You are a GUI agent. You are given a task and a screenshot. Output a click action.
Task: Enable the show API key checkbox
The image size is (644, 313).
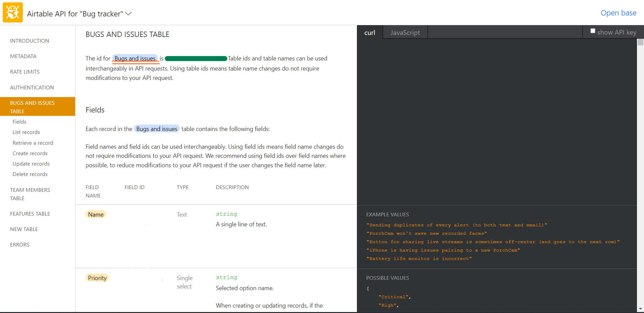click(593, 31)
